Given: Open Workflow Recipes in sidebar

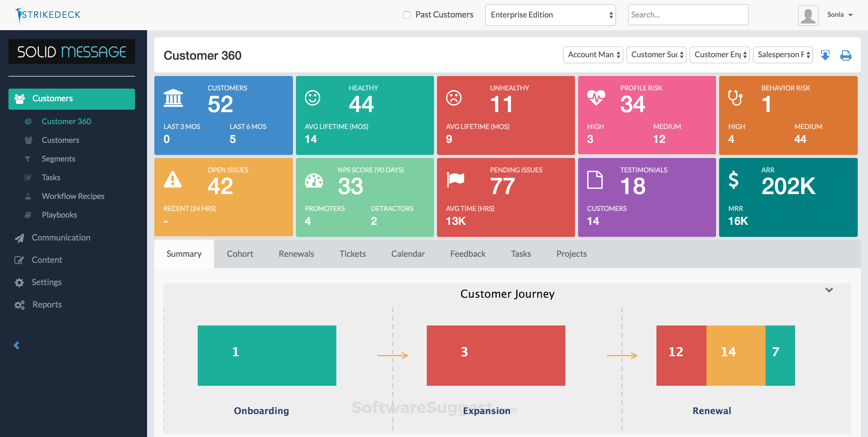Looking at the screenshot, I should (73, 196).
